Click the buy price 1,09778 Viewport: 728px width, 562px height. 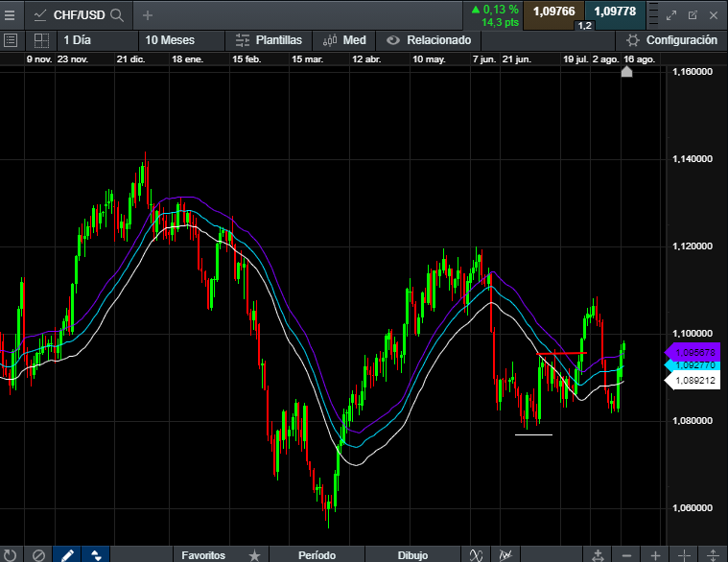(x=615, y=12)
